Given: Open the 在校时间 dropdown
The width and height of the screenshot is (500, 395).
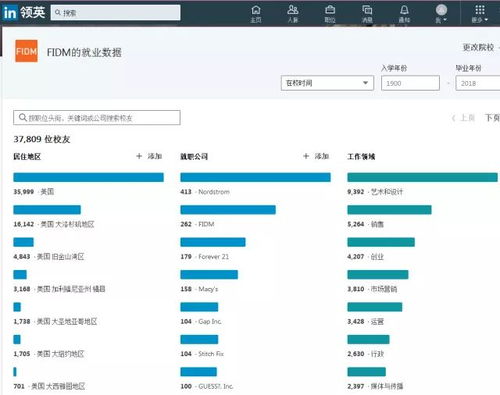Looking at the screenshot, I should point(327,83).
